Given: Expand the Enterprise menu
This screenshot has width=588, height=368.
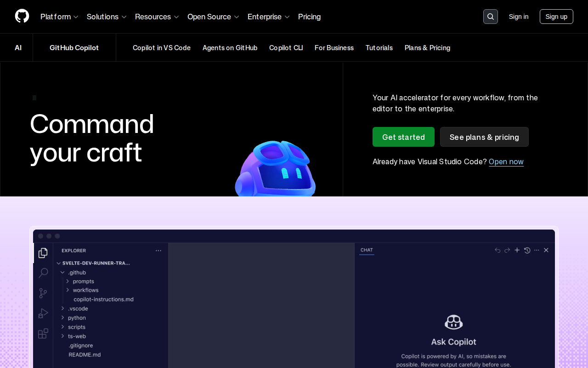Looking at the screenshot, I should point(269,17).
